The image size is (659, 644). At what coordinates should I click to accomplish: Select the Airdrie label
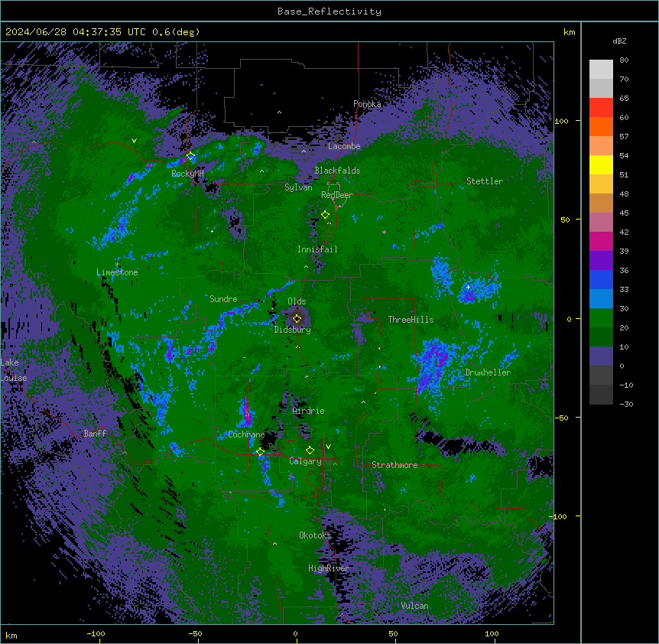(308, 411)
